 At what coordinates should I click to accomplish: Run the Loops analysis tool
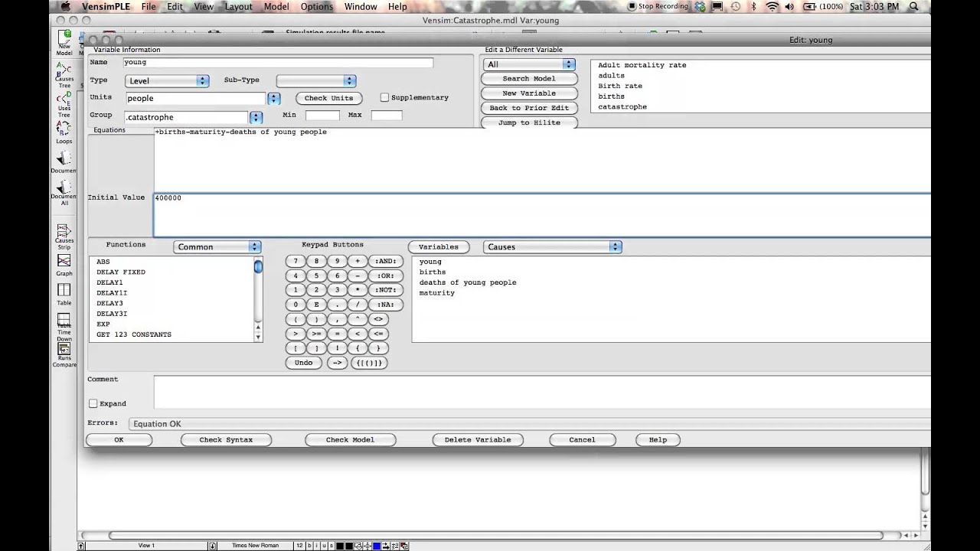coord(64,133)
